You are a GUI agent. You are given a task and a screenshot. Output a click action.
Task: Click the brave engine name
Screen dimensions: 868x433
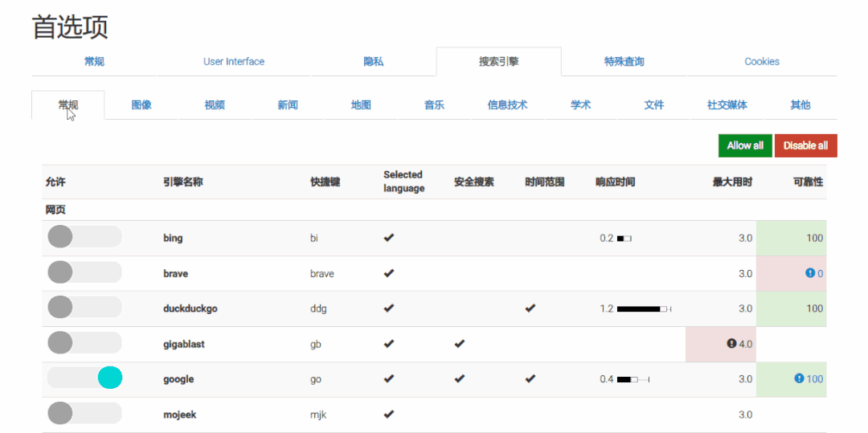click(175, 273)
